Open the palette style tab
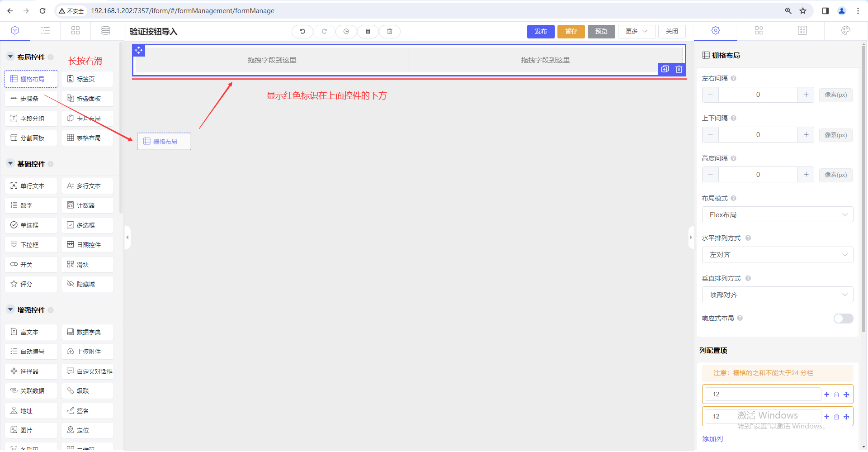Viewport: 868px width, 452px height. 845,31
